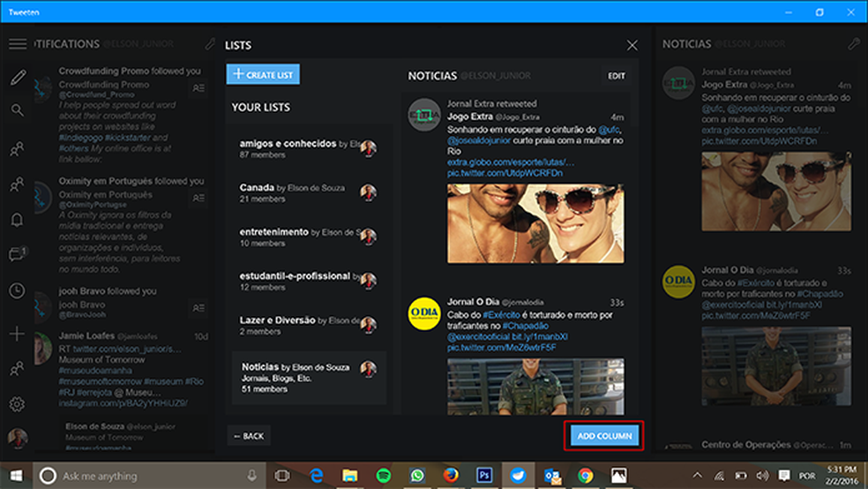Open the Action Center notification icon
The width and height of the screenshot is (868, 489).
point(784,476)
